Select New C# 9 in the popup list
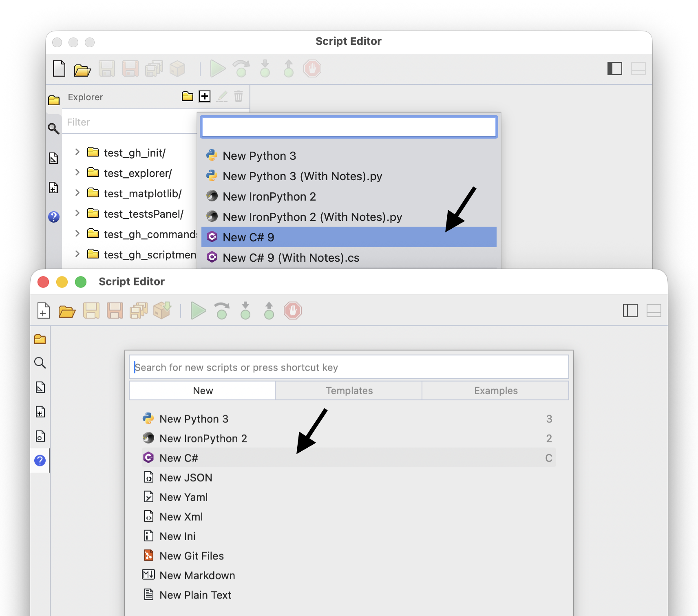Screen dimensions: 698x616 (349, 237)
